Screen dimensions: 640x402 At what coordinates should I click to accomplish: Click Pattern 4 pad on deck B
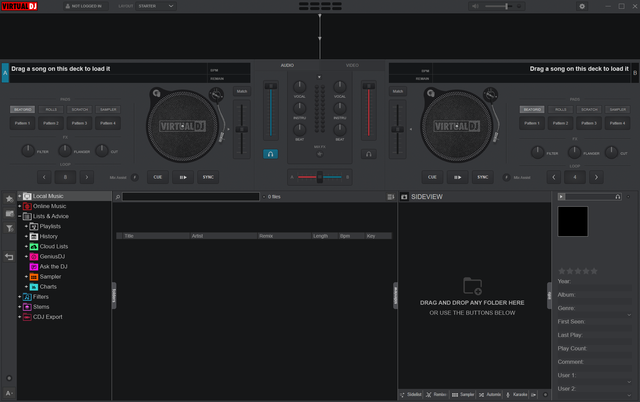[618, 123]
